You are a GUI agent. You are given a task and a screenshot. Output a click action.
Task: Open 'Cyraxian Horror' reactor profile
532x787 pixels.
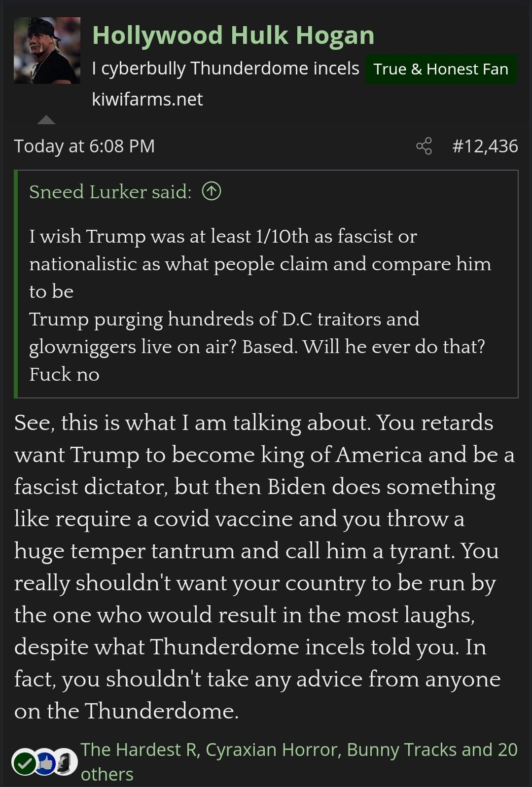click(x=272, y=750)
